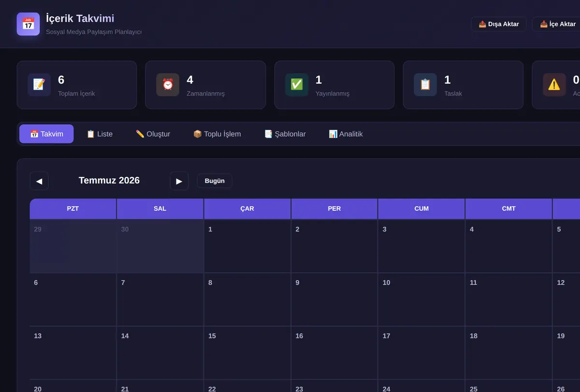The width and height of the screenshot is (580, 392).
Task: Select July 16 calendar cell
Action: [334, 353]
